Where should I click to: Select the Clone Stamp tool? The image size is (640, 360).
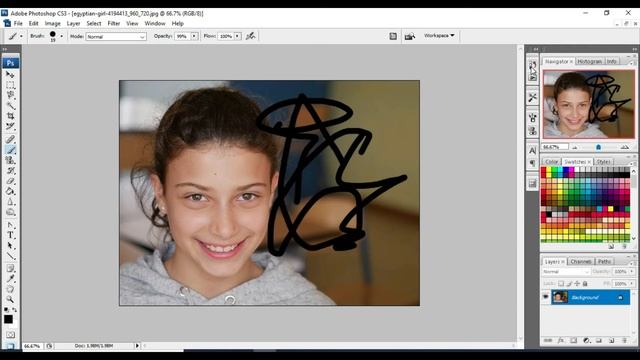(x=10, y=160)
